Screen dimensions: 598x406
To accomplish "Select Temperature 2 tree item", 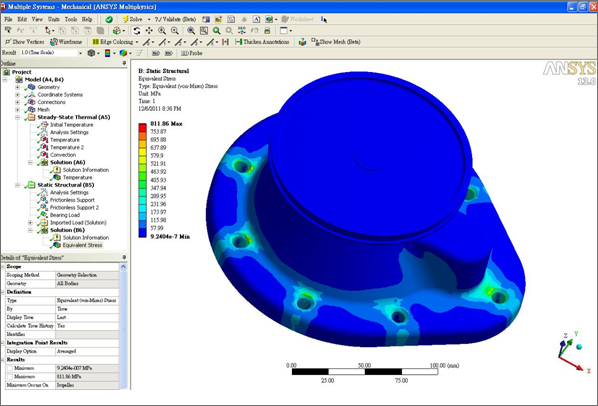I will coord(67,147).
